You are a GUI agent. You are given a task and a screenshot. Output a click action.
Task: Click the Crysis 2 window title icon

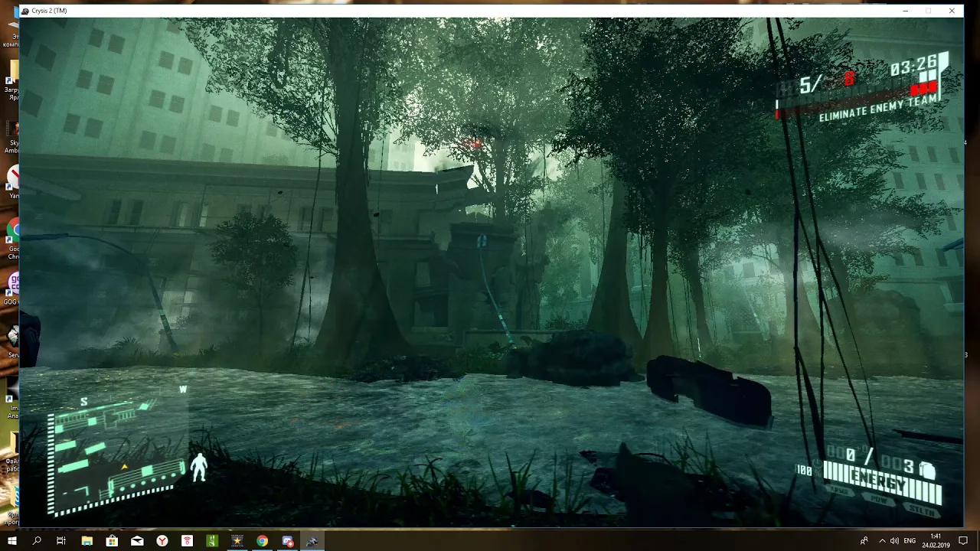(25, 11)
